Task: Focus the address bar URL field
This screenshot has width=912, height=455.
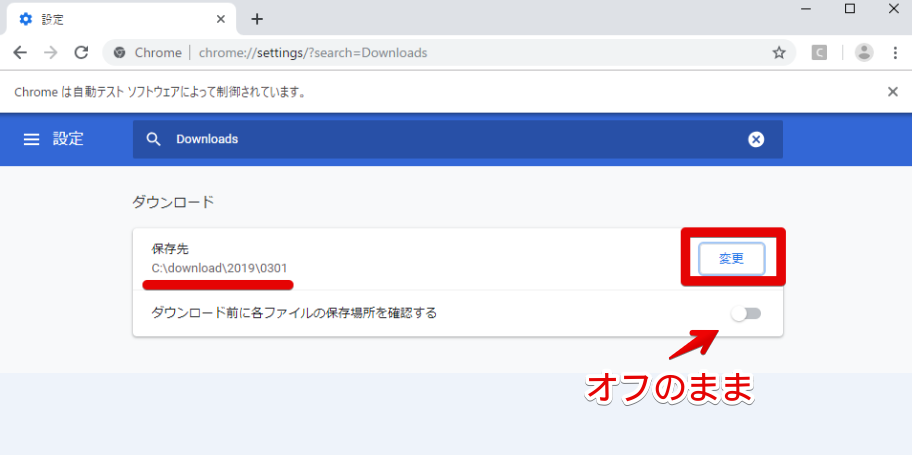Action: (x=449, y=53)
